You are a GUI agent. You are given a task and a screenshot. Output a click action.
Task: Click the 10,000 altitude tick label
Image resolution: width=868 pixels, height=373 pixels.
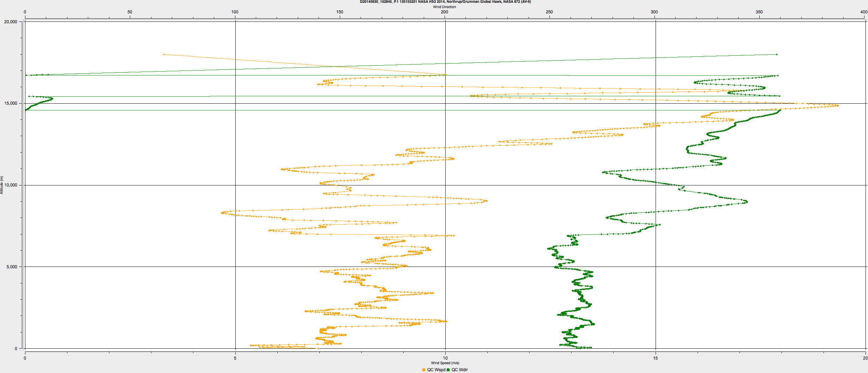[x=11, y=185]
